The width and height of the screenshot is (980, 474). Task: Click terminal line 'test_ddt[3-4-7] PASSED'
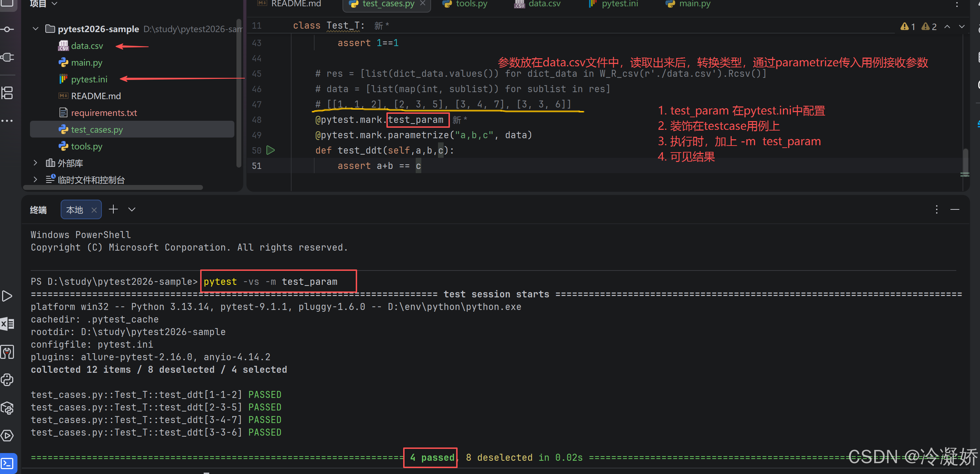[x=156, y=420]
